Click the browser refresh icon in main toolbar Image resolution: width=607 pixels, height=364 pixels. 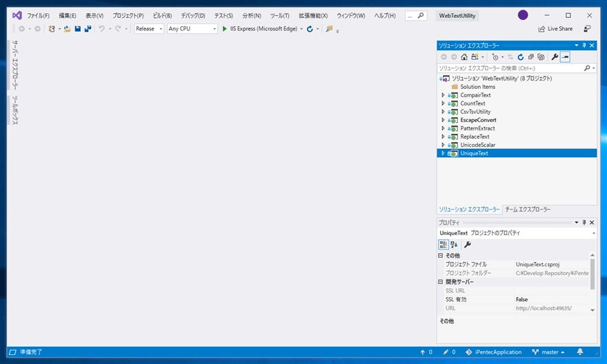[x=310, y=29]
